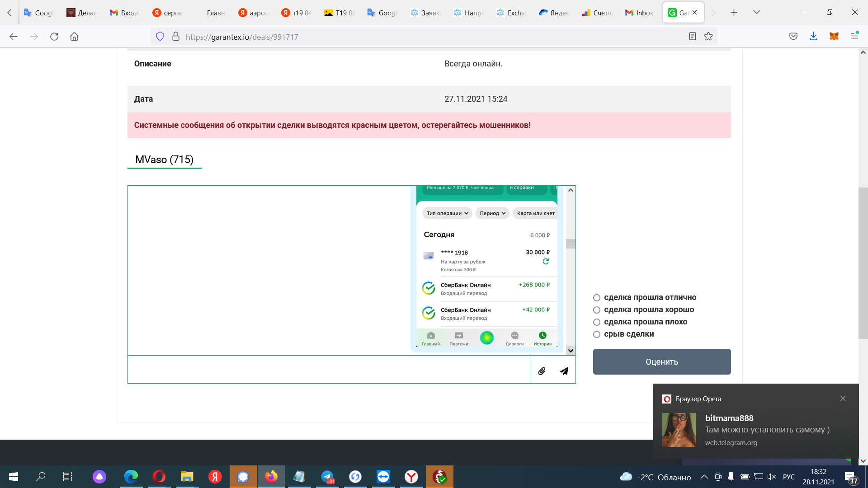The height and width of the screenshot is (488, 868).
Task: Switch the РУС keyboard language
Action: [789, 477]
